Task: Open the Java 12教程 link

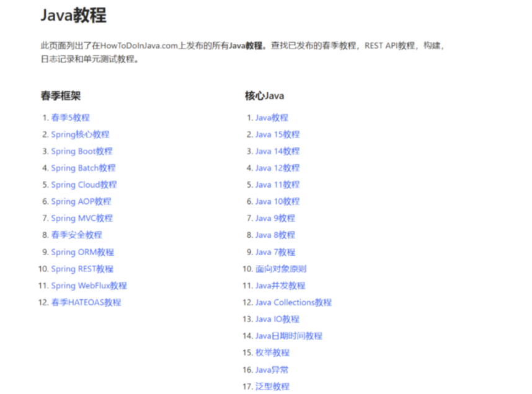Action: tap(278, 168)
